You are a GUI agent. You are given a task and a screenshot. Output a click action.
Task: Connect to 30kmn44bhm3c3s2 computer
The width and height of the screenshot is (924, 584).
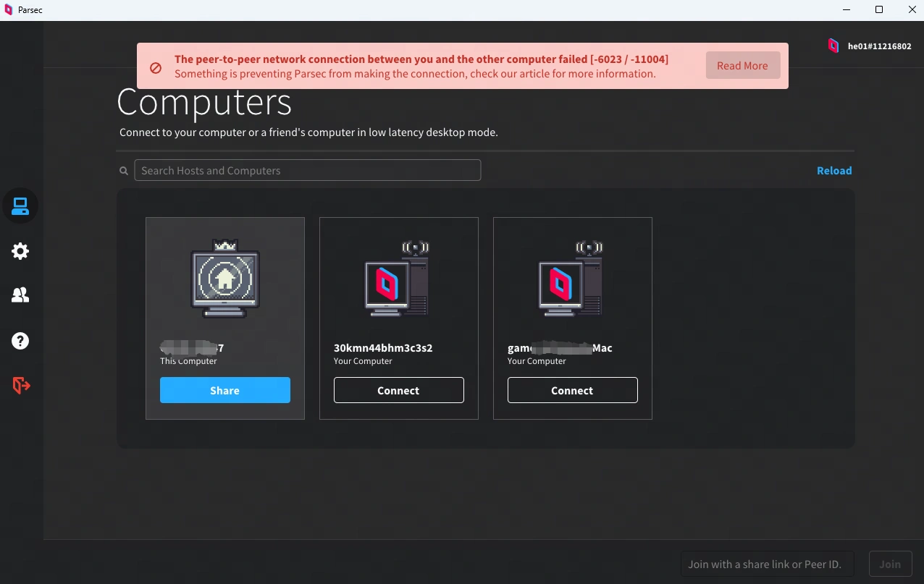pos(398,390)
